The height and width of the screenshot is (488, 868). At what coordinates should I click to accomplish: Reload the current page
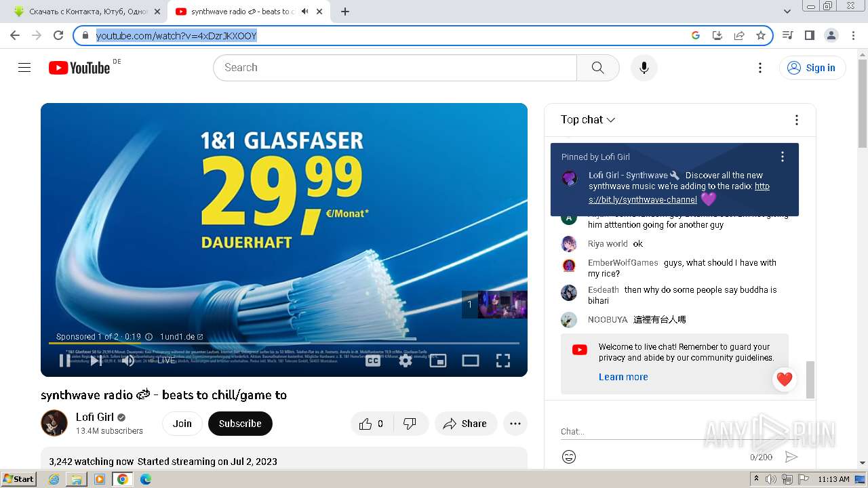coord(58,35)
